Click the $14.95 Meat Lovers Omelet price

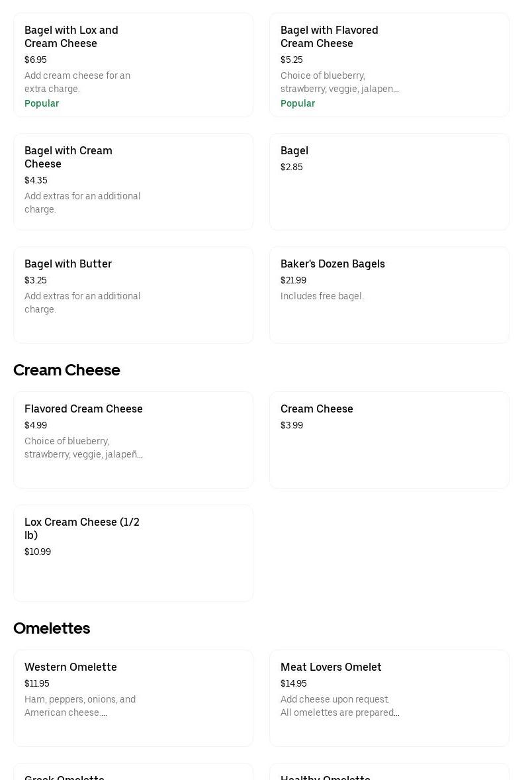[x=293, y=683]
